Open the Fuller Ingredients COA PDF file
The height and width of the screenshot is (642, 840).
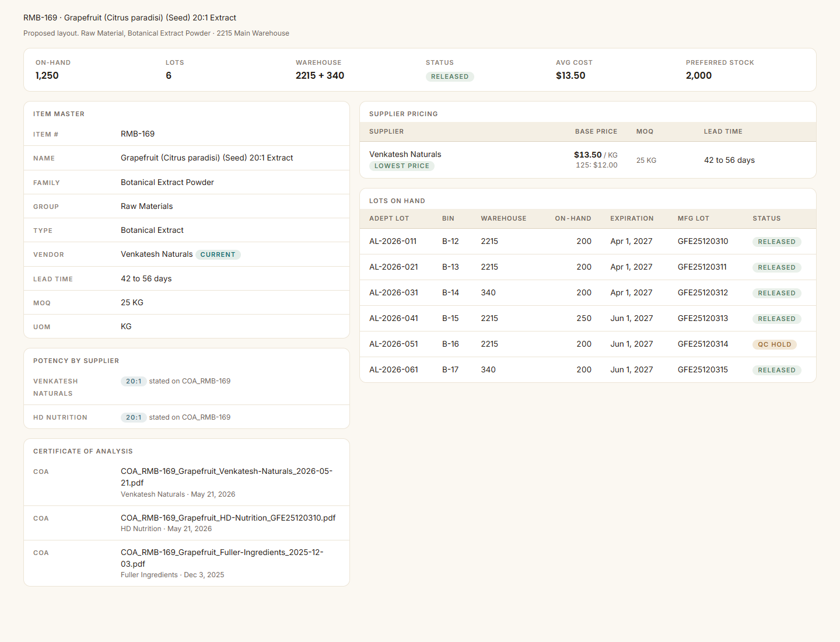tap(222, 558)
